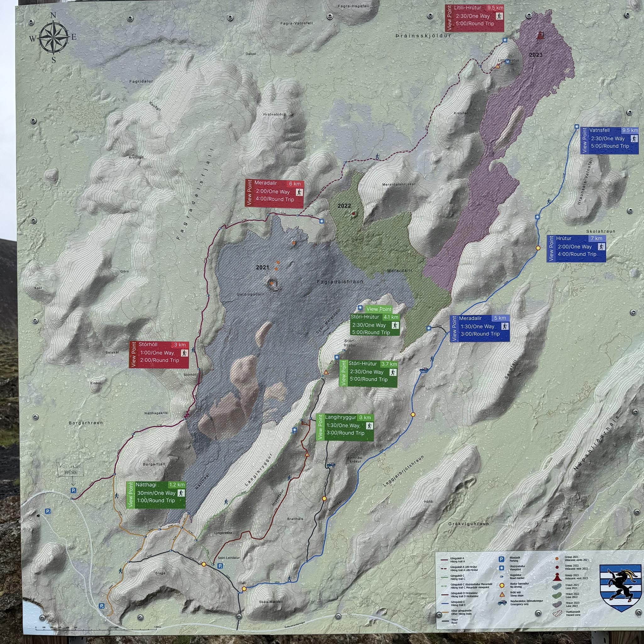The height and width of the screenshot is (644, 644).
Task: Select the Viewpoint star icon in the legend
Action: pos(502,568)
